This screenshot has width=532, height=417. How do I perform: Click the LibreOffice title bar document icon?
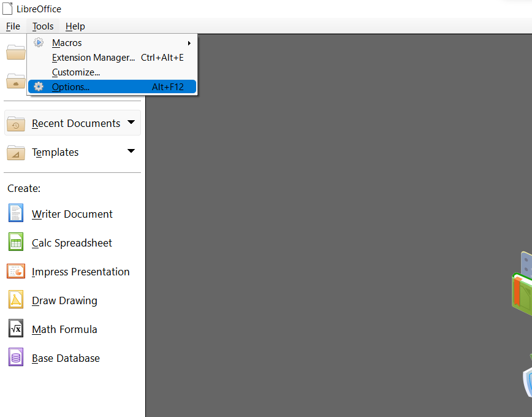coord(7,9)
